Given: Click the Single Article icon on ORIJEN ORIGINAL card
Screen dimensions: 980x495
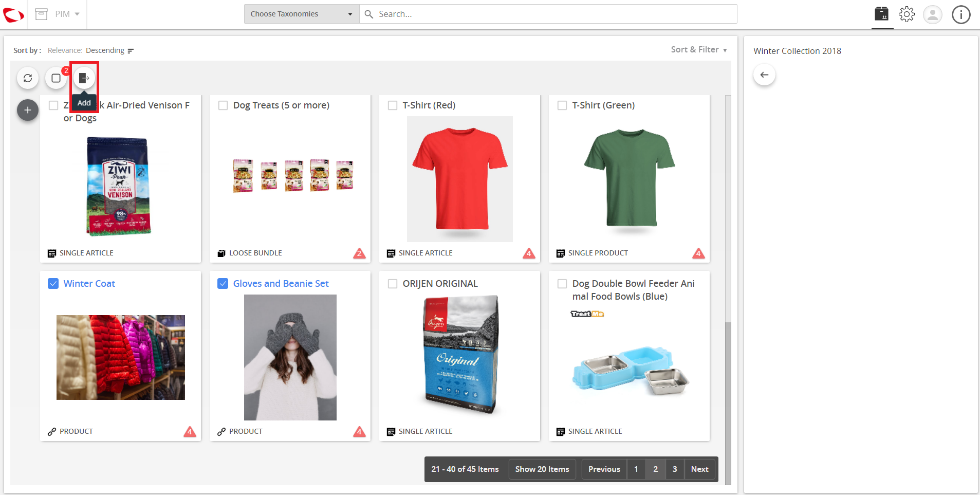Looking at the screenshot, I should tap(391, 432).
